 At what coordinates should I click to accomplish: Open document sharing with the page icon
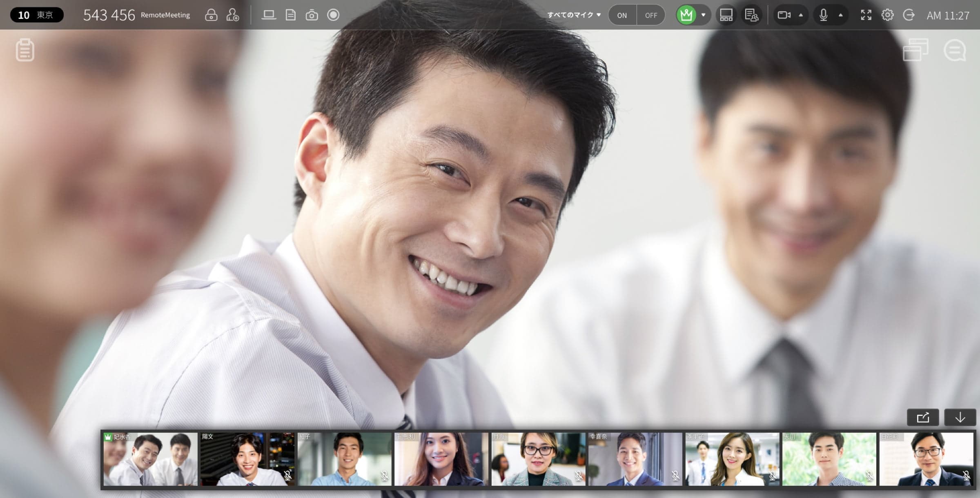(290, 15)
